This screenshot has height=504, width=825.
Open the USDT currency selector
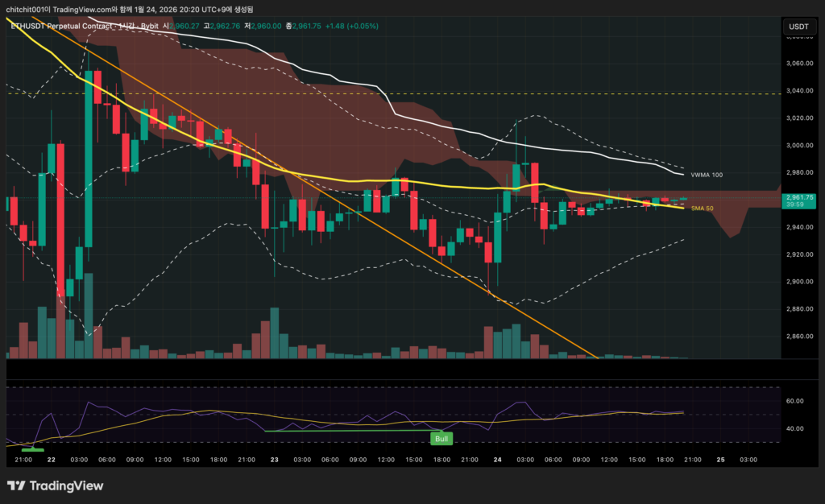point(798,27)
